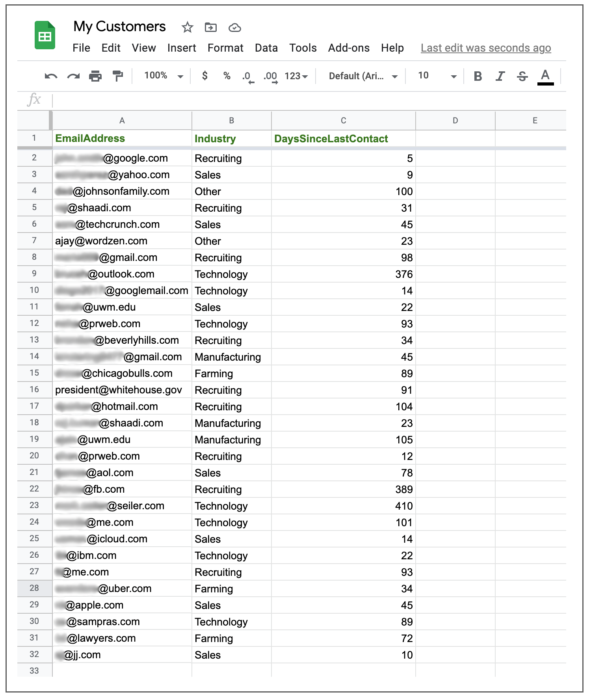The width and height of the screenshot is (591, 700).
Task: Click the Redo arrow icon
Action: (x=73, y=76)
